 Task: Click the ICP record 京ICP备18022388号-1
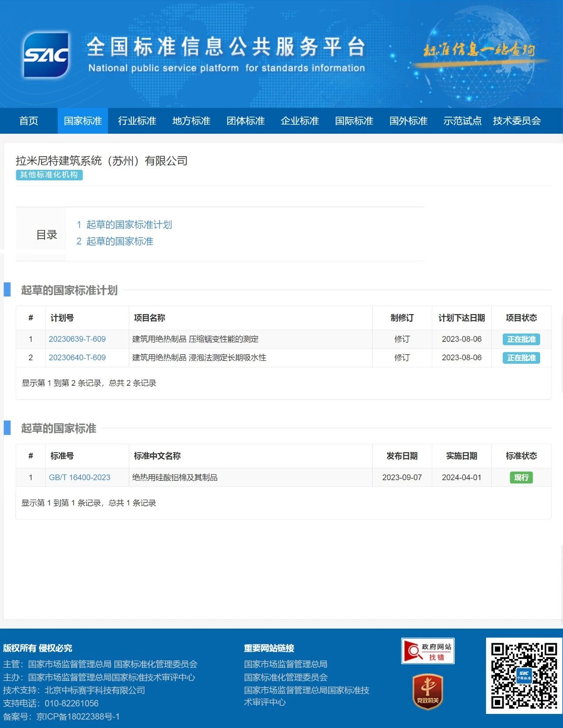(x=78, y=717)
